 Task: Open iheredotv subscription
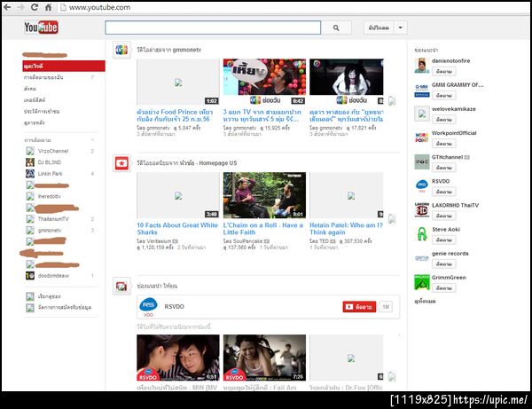(x=50, y=197)
